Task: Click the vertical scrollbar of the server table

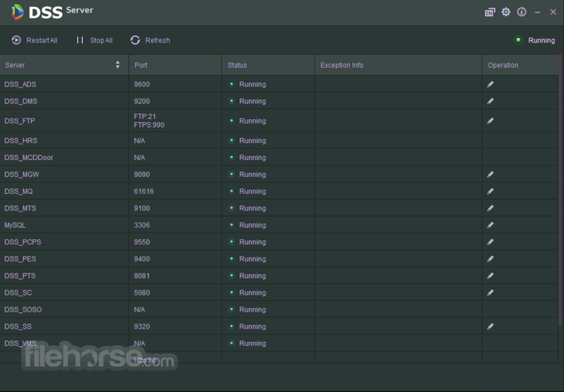Action: click(x=560, y=190)
